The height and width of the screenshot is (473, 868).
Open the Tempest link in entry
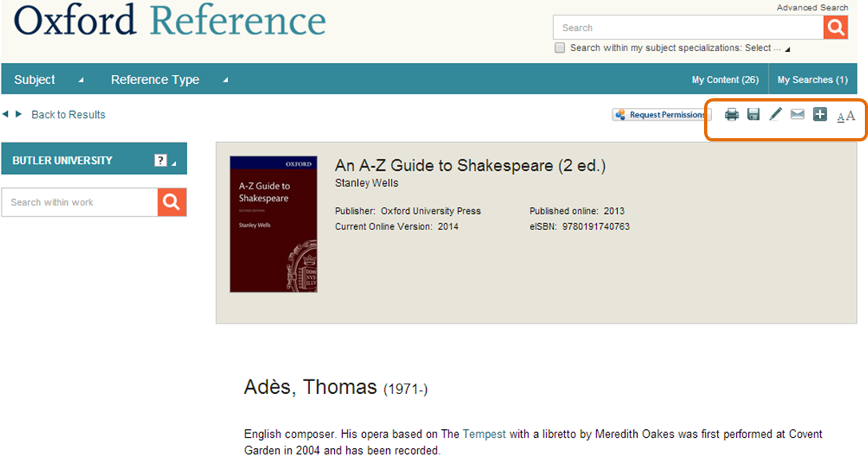484,434
